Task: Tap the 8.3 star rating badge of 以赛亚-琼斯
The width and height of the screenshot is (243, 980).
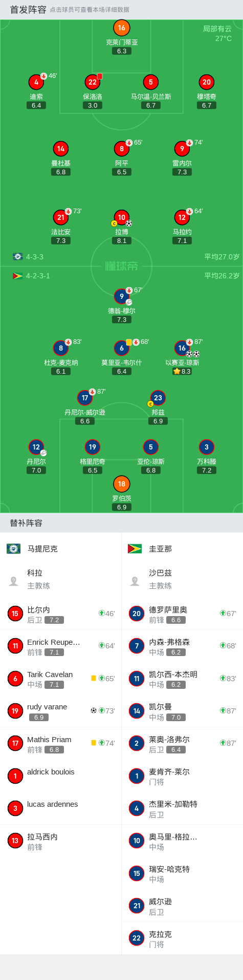Action: coord(182,372)
